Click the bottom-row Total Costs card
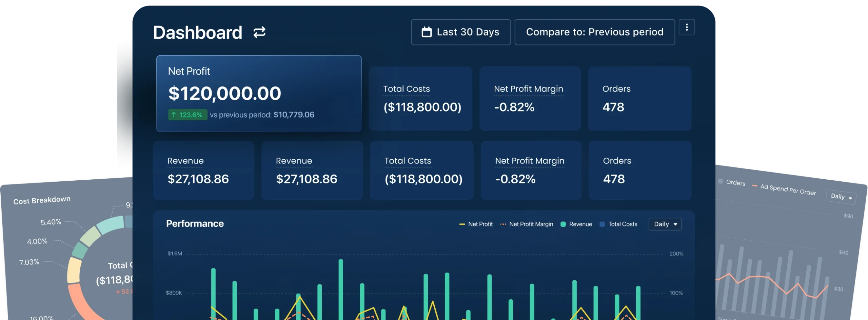 tap(421, 171)
